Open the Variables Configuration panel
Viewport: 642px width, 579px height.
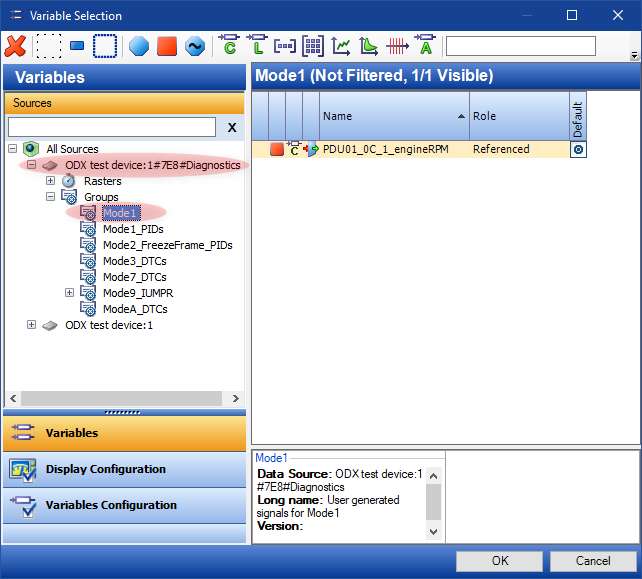[110, 505]
